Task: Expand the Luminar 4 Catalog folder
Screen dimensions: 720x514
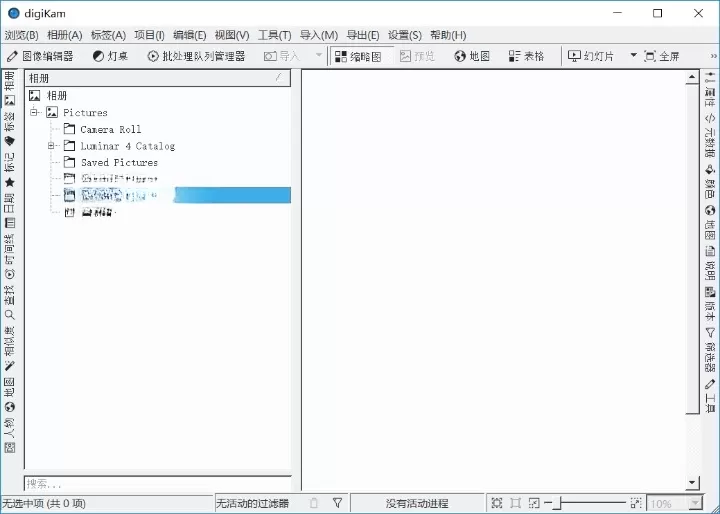Action: 51,146
